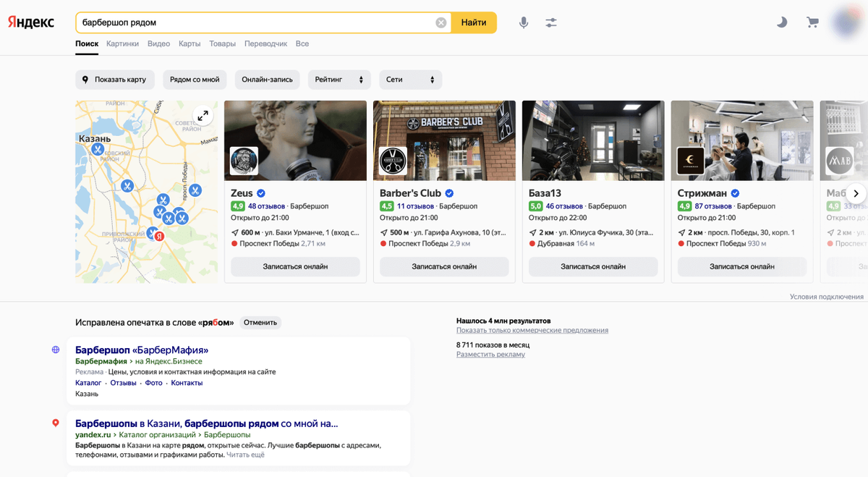The height and width of the screenshot is (477, 868).
Task: Click Записаться онлайн for Zeus
Action: coord(295,266)
